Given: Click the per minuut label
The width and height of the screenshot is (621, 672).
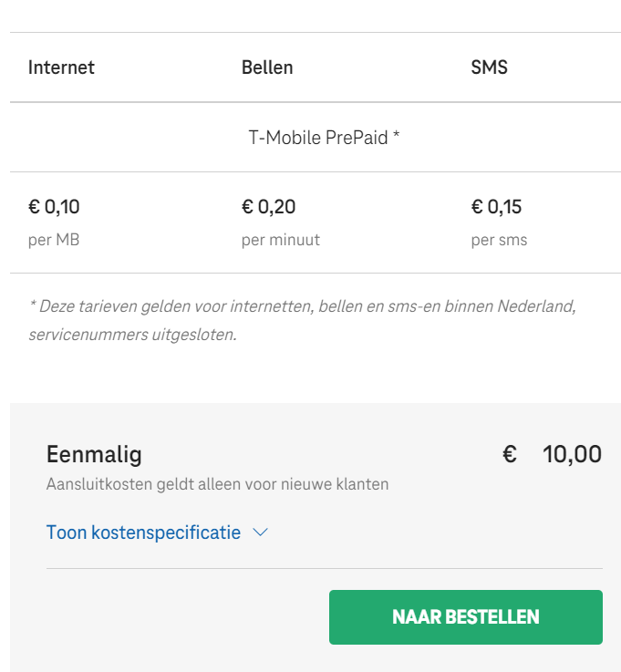Looking at the screenshot, I should coord(281,240).
